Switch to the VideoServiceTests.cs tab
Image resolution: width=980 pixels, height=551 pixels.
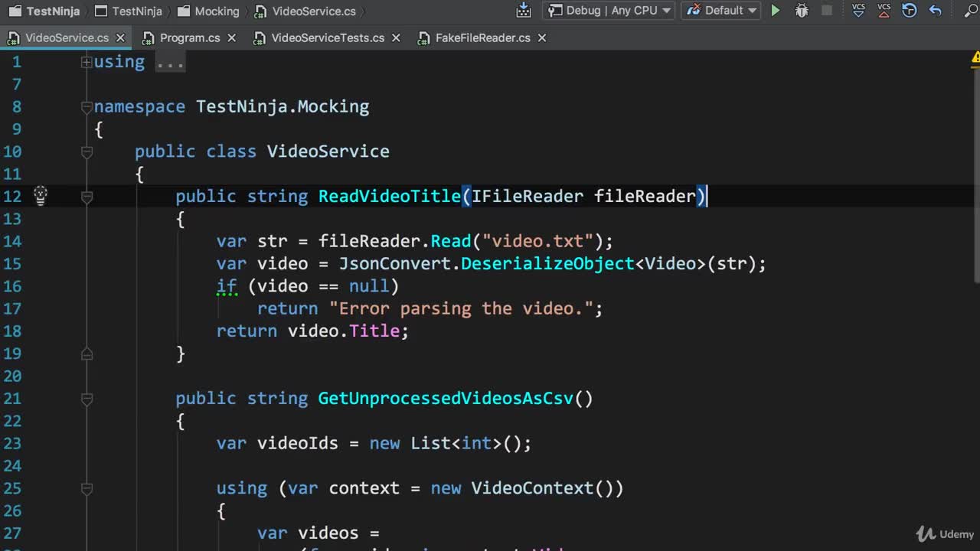point(328,37)
